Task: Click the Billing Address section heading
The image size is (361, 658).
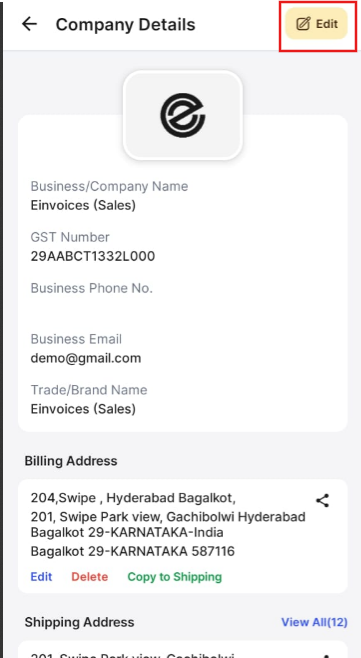Action: pyautogui.click(x=71, y=461)
